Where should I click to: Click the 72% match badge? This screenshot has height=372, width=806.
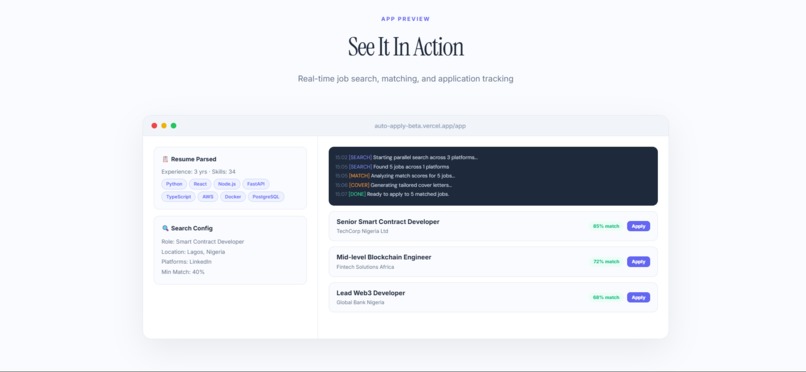pos(606,262)
